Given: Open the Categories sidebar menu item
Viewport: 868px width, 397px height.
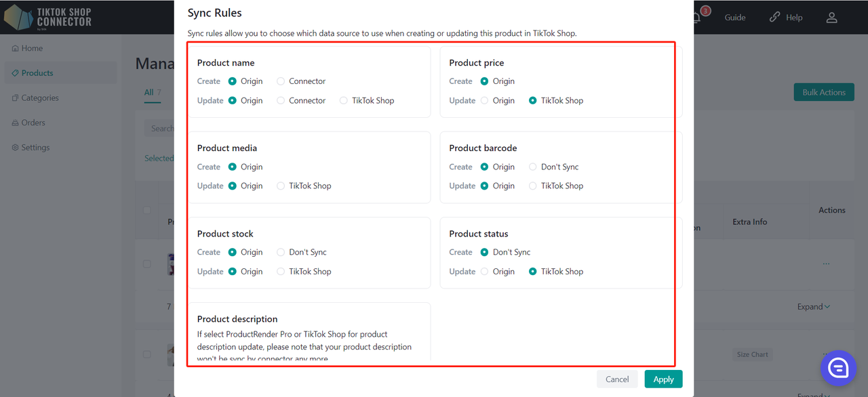Looking at the screenshot, I should click(35, 98).
